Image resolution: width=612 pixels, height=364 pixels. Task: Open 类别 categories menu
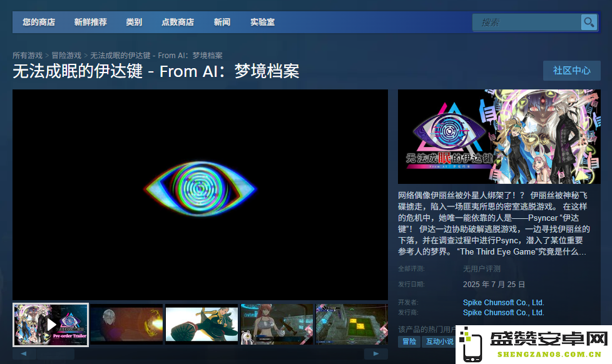pos(134,23)
